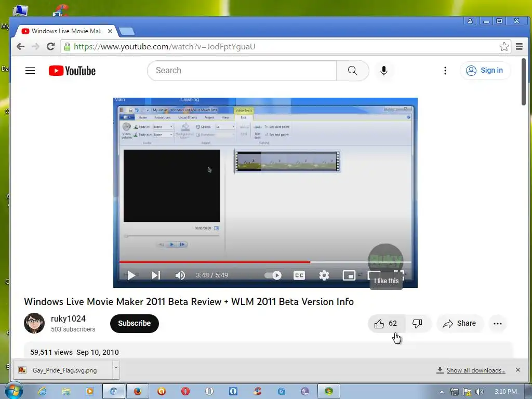This screenshot has height=399, width=532.
Task: Toggle the autoplay switch in player
Action: pos(273,275)
